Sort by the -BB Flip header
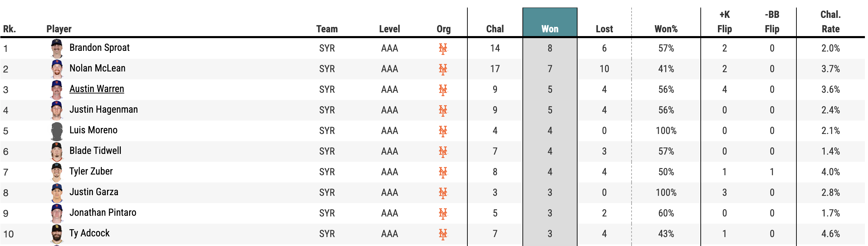Screen dimensions: 868x246 point(772,22)
